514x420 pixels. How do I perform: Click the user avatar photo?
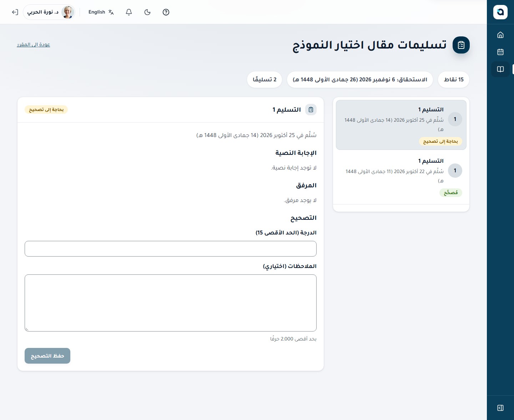67,12
